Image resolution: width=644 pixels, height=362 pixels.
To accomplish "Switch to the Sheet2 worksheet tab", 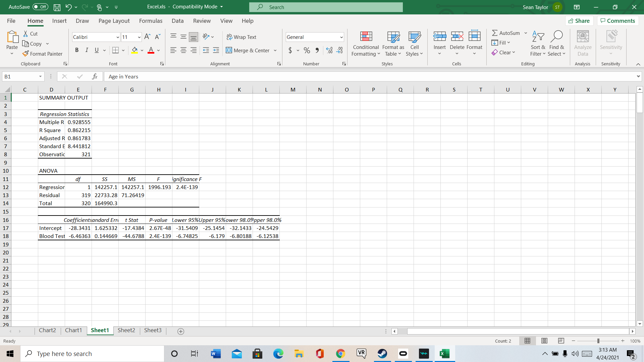I will point(126,330).
